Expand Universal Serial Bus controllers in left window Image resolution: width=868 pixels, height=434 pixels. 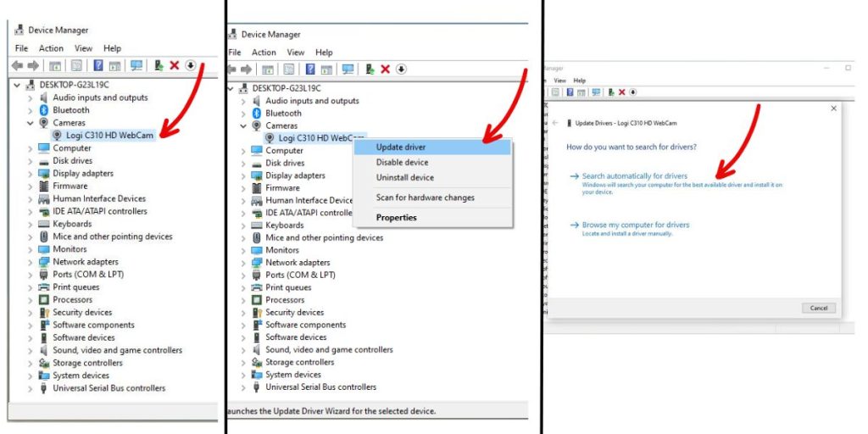tap(31, 388)
